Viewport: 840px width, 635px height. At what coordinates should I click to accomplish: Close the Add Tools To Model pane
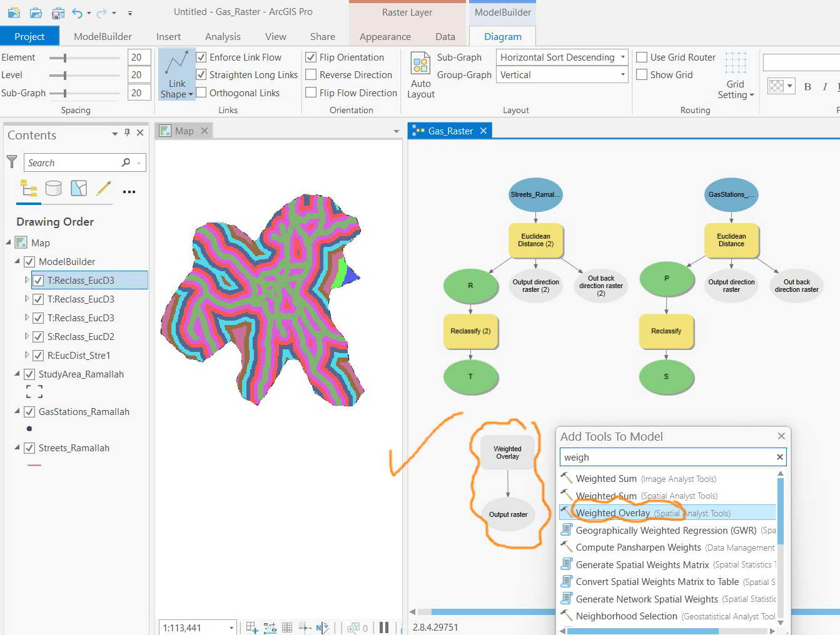tap(781, 436)
